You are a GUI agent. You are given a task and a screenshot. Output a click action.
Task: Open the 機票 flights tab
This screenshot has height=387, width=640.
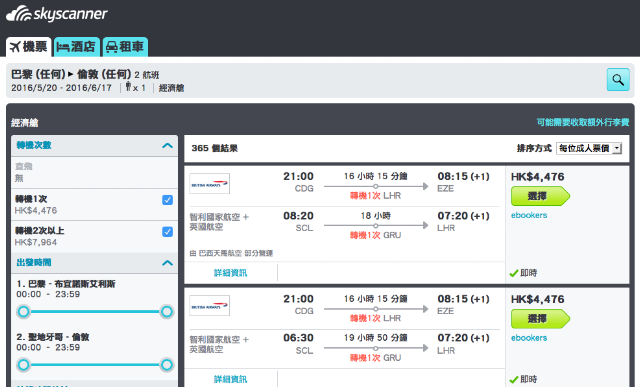[x=29, y=47]
